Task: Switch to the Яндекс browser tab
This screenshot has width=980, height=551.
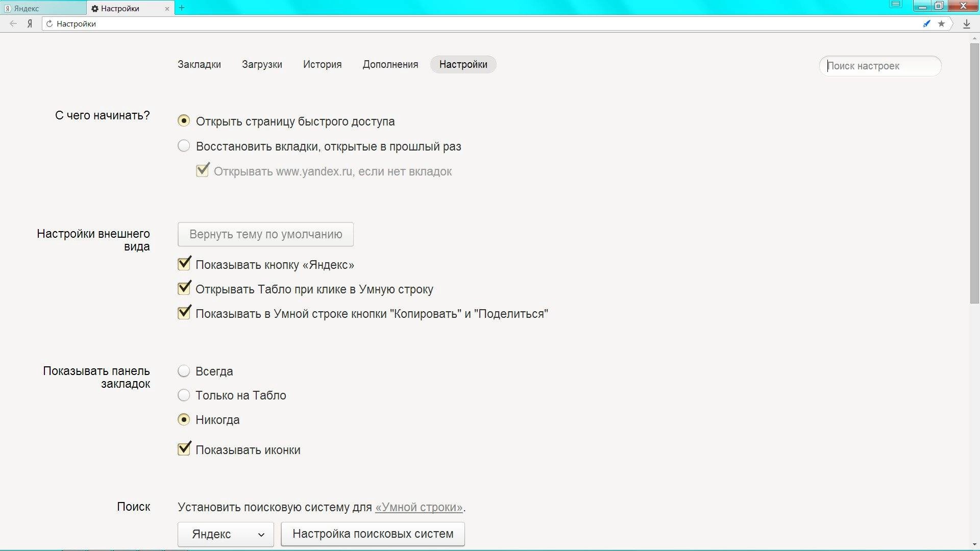Action: [43, 8]
